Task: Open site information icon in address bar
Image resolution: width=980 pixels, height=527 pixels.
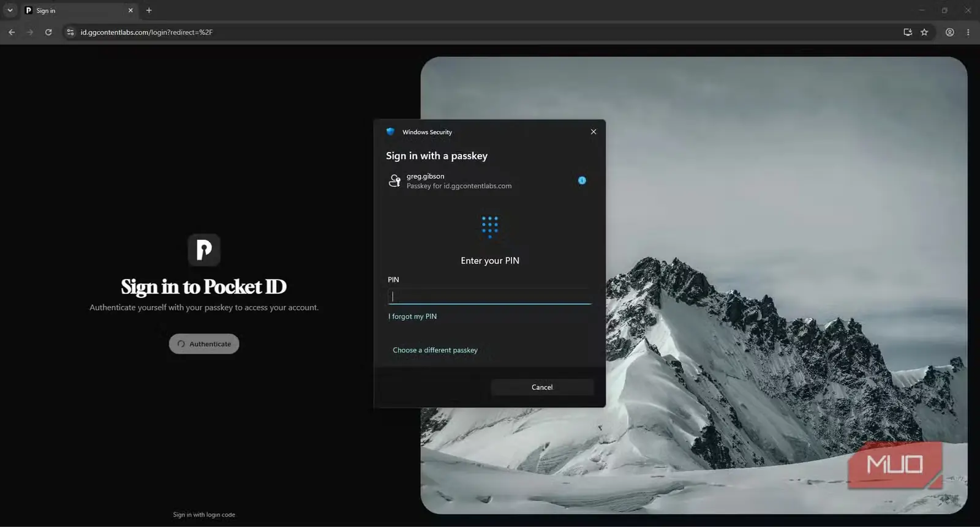Action: (70, 32)
